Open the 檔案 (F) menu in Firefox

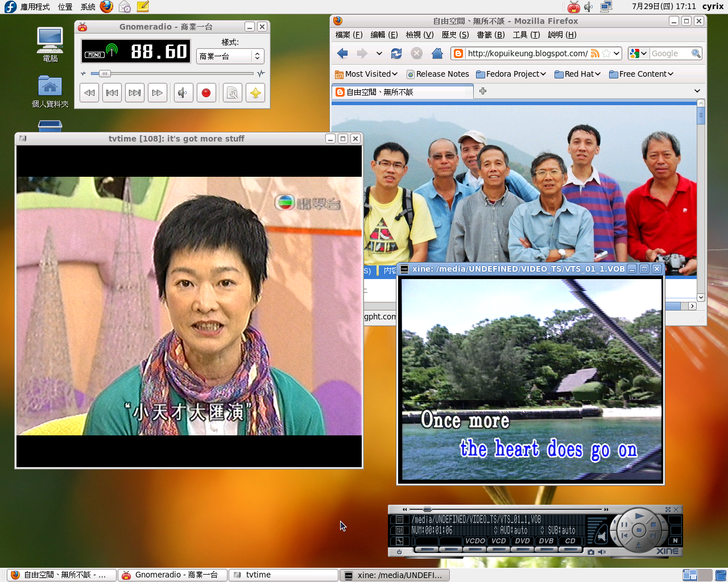pos(349,35)
